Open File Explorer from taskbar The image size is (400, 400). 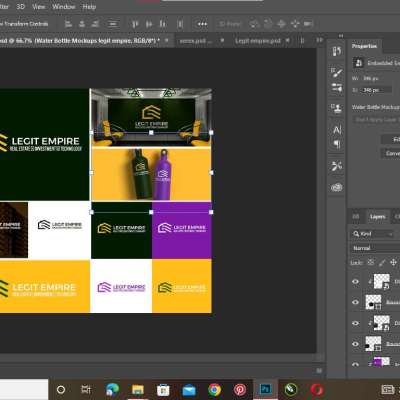tap(138, 389)
